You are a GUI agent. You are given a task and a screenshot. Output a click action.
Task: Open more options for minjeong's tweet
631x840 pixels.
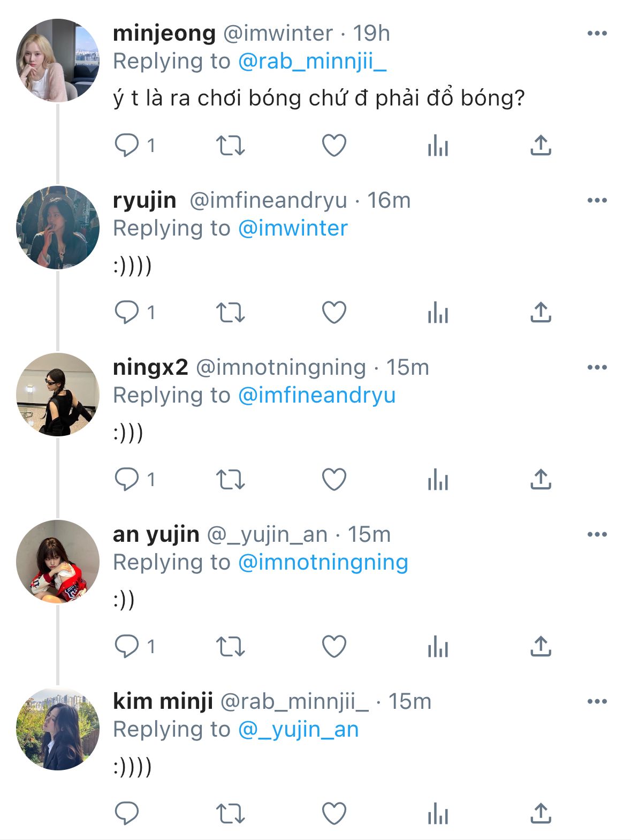pos(597,33)
